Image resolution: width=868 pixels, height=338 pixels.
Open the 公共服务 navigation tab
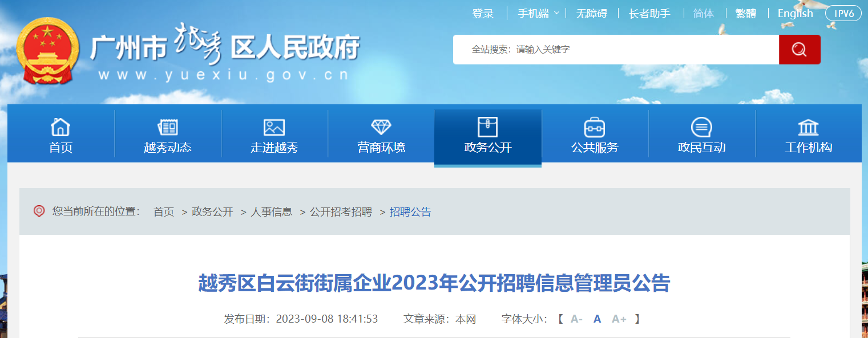coord(595,133)
